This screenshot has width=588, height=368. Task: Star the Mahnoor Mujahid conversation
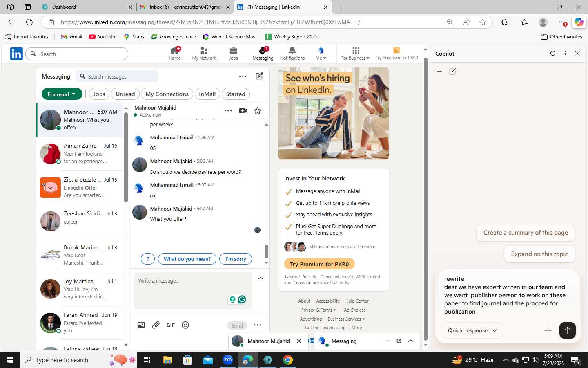tap(258, 111)
